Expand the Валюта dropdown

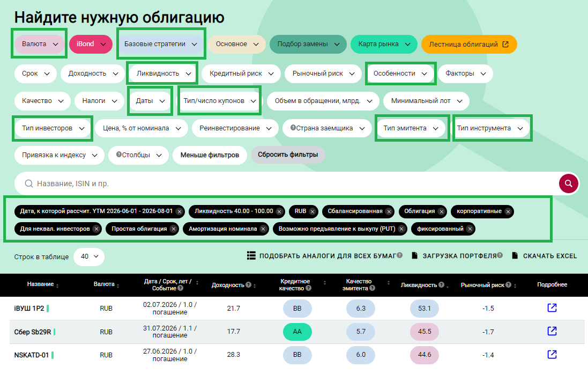[x=39, y=44]
